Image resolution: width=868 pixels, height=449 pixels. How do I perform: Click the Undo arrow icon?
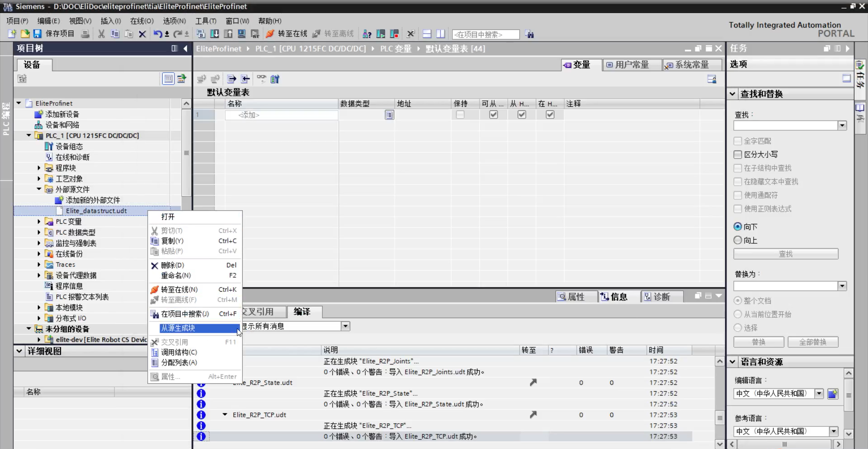click(157, 34)
